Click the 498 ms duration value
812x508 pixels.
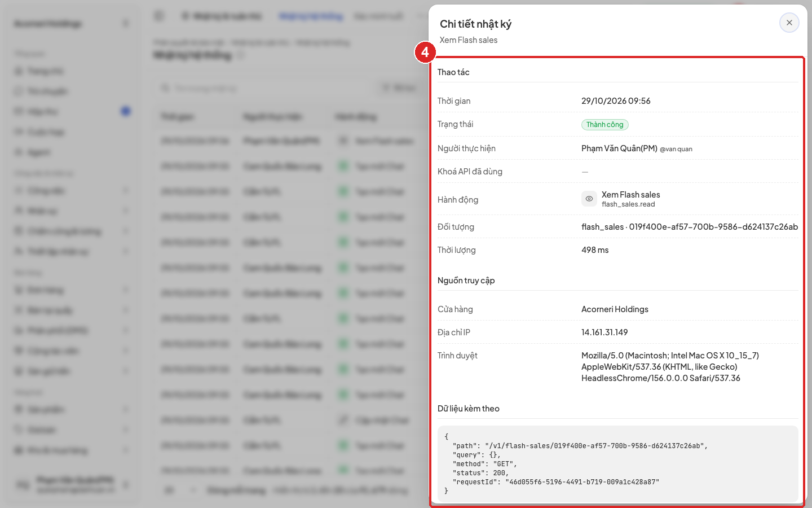(595, 250)
